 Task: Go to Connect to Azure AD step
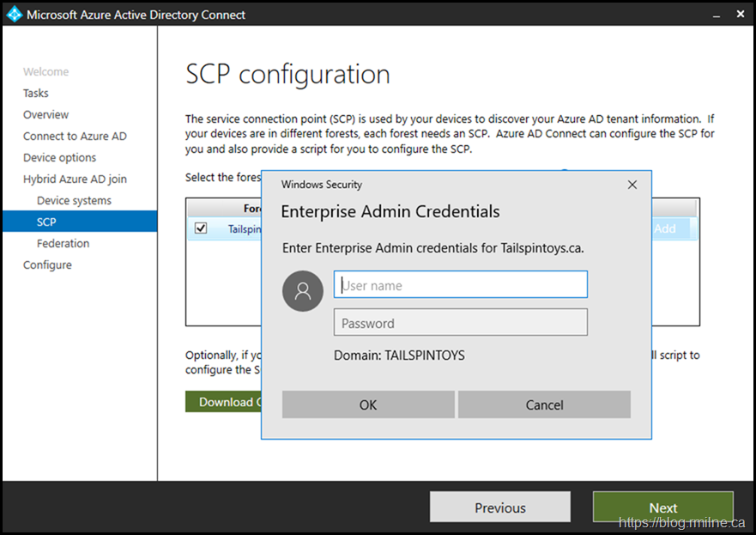[x=75, y=136]
